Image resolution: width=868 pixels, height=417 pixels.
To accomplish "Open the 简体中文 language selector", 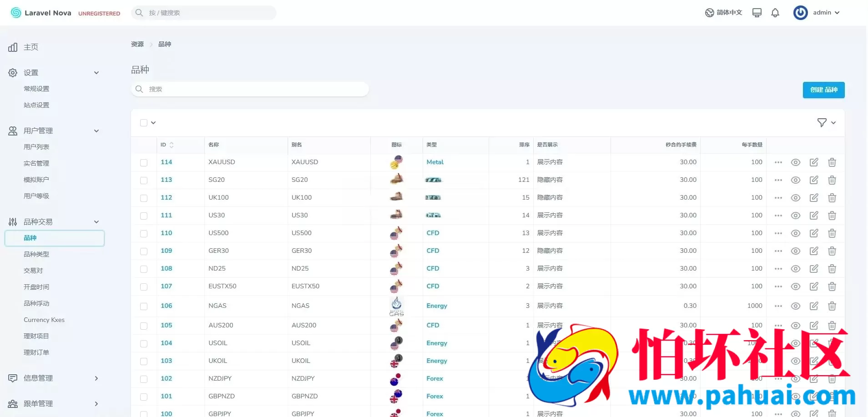I will [x=723, y=13].
